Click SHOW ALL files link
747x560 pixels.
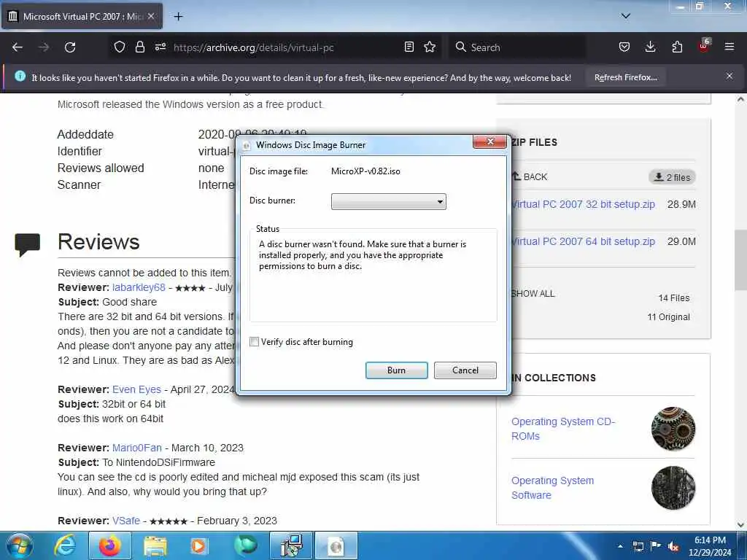click(x=533, y=293)
